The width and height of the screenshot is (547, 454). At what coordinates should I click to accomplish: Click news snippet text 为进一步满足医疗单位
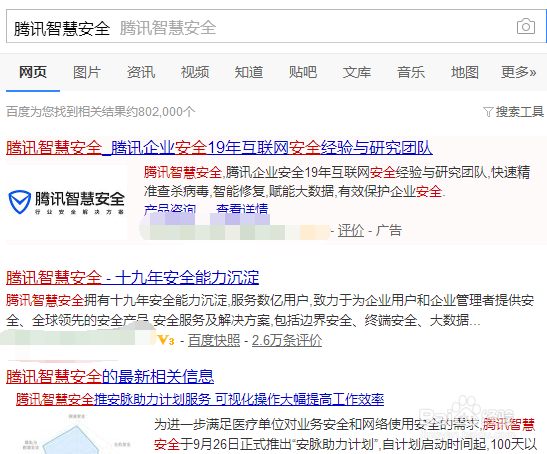click(x=345, y=435)
